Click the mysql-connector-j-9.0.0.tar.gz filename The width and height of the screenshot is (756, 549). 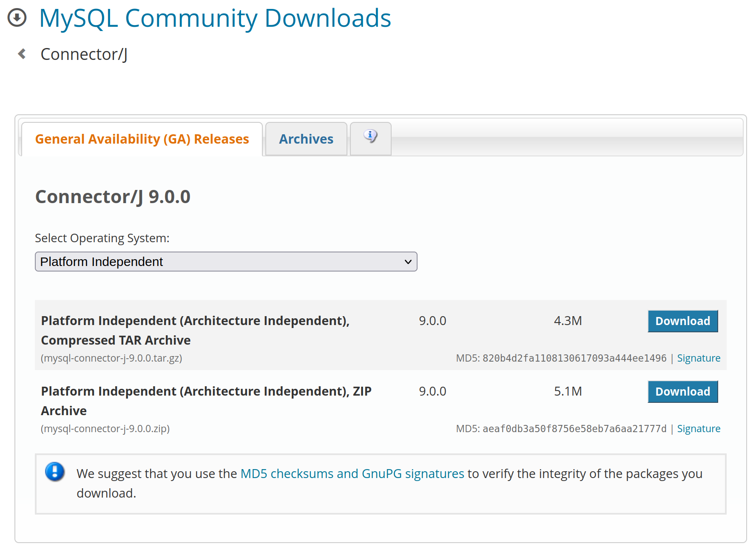click(x=111, y=358)
